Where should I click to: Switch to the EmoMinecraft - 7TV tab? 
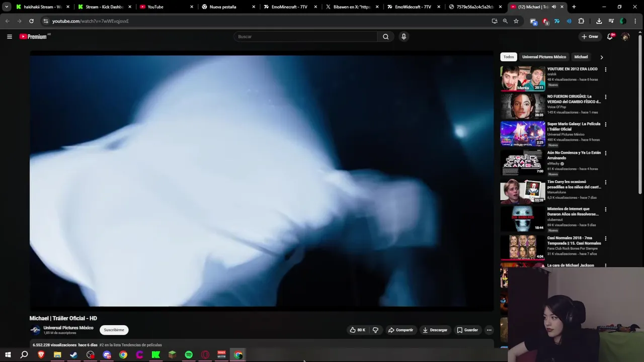click(290, 7)
